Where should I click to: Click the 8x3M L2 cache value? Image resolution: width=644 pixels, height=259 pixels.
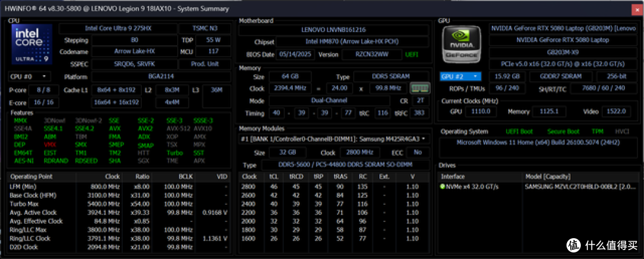[172, 90]
